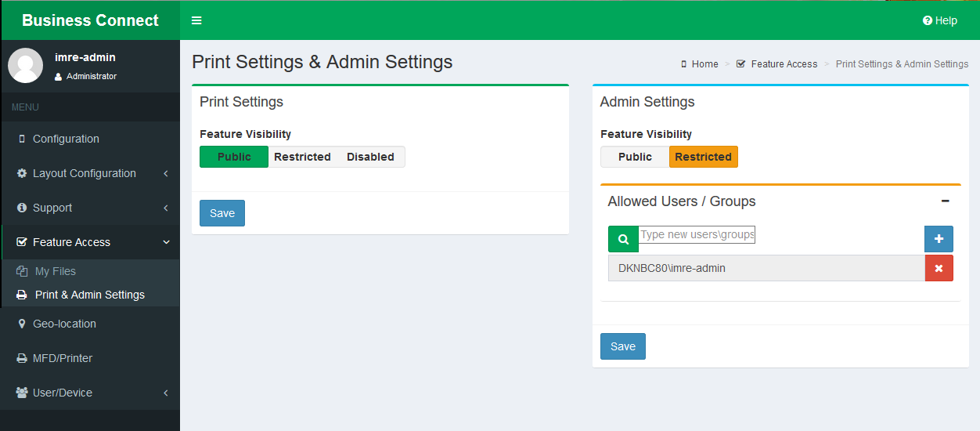Open Geo-location from the sidebar
This screenshot has width=980, height=431.
click(64, 324)
